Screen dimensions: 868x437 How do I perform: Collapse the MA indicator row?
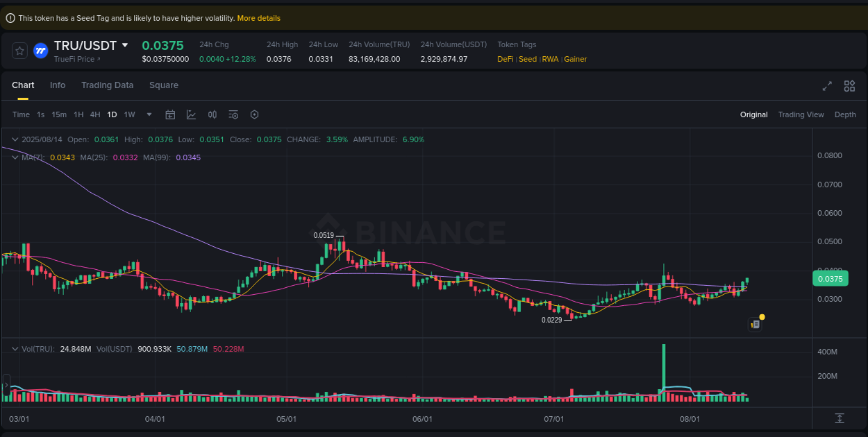15,157
